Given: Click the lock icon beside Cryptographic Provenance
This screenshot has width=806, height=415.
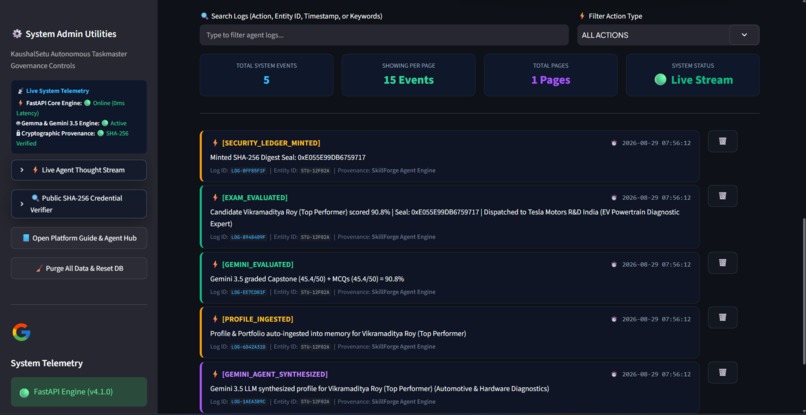Looking at the screenshot, I should coord(19,133).
